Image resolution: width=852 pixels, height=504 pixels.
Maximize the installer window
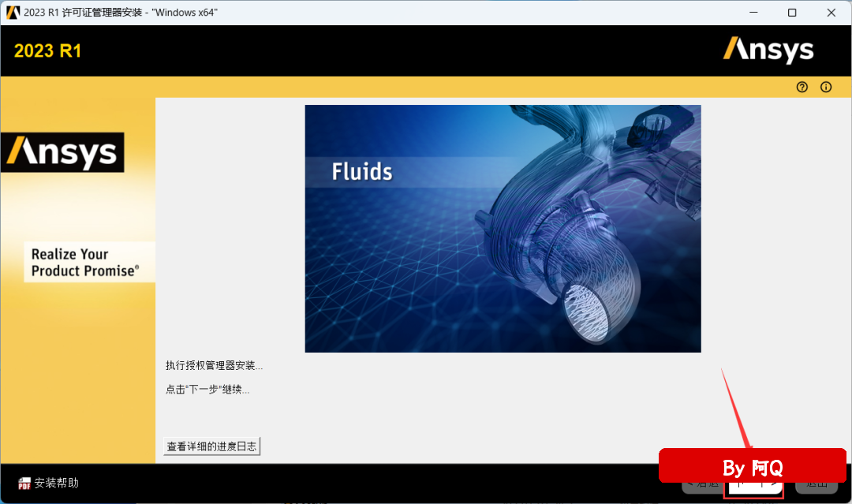pos(792,13)
